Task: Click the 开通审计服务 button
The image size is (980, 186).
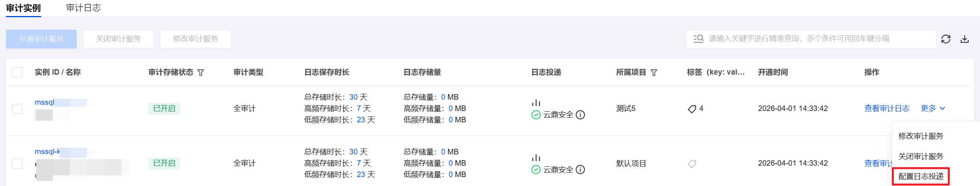Action: 41,39
